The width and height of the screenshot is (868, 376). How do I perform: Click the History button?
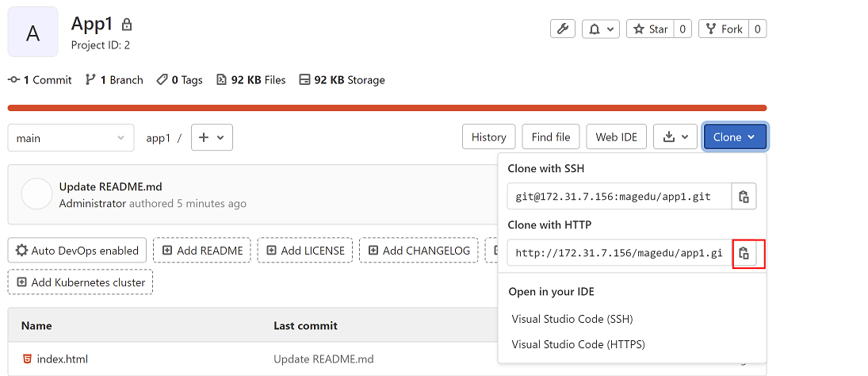click(x=488, y=137)
